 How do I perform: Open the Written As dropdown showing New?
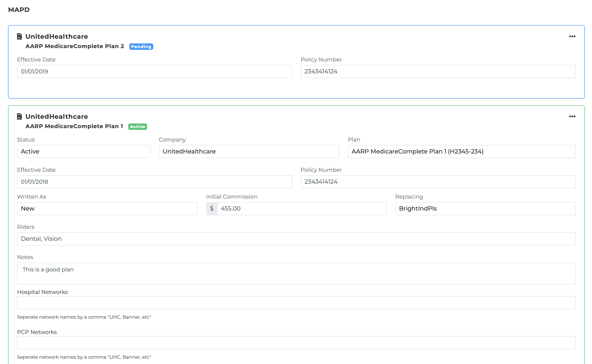click(x=107, y=208)
